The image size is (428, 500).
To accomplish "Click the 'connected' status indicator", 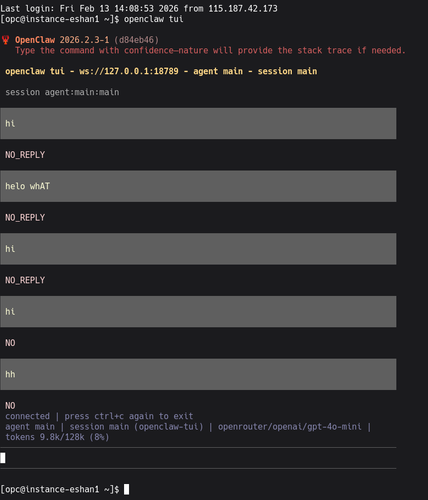I will 27,416.
